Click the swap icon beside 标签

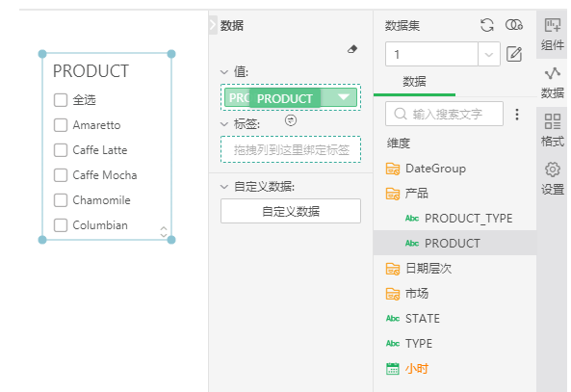pos(291,120)
